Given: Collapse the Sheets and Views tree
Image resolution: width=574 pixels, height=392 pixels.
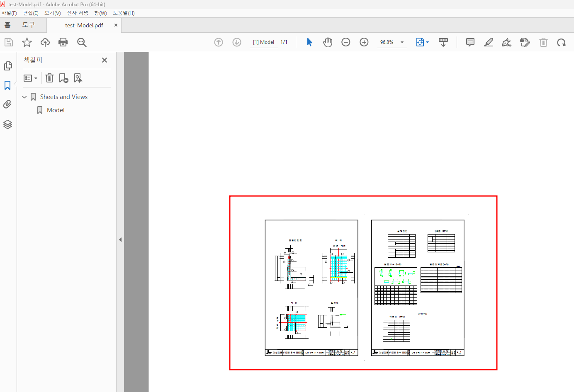Looking at the screenshot, I should tap(24, 97).
